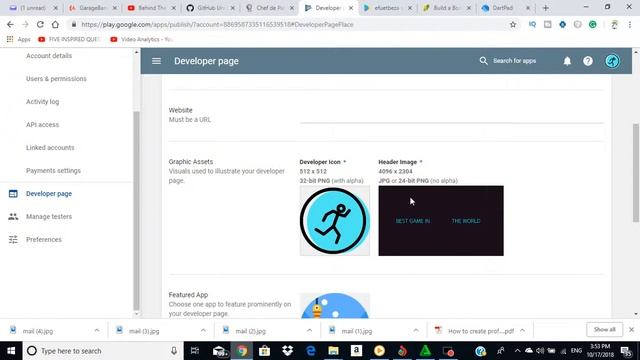Go back in Chrome
The height and width of the screenshot is (360, 640).
(10, 24)
